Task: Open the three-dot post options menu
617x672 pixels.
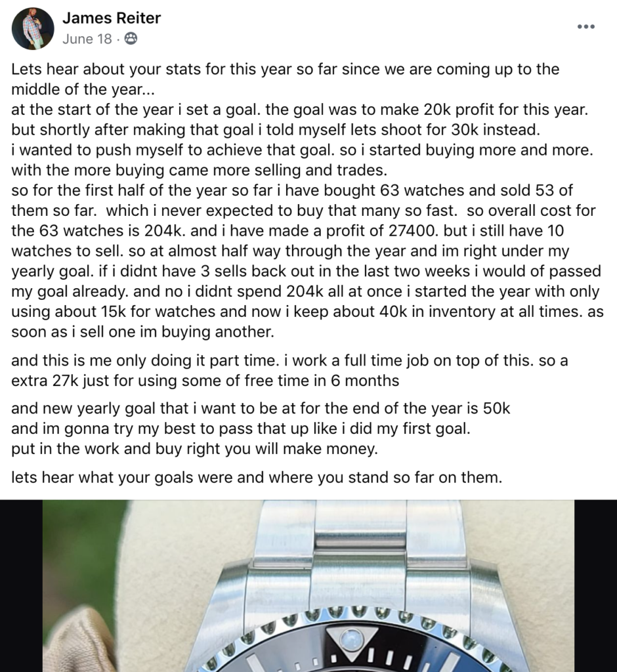Action: pos(585,27)
